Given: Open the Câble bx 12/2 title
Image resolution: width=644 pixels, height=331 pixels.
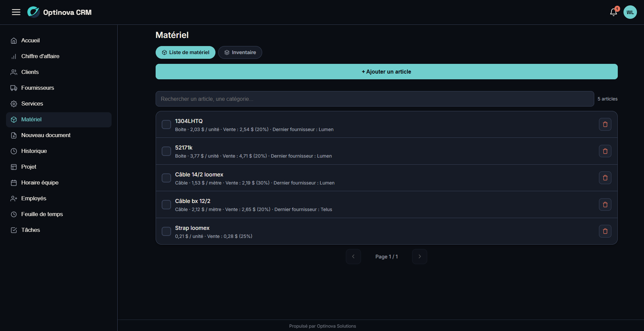Looking at the screenshot, I should pyautogui.click(x=193, y=201).
